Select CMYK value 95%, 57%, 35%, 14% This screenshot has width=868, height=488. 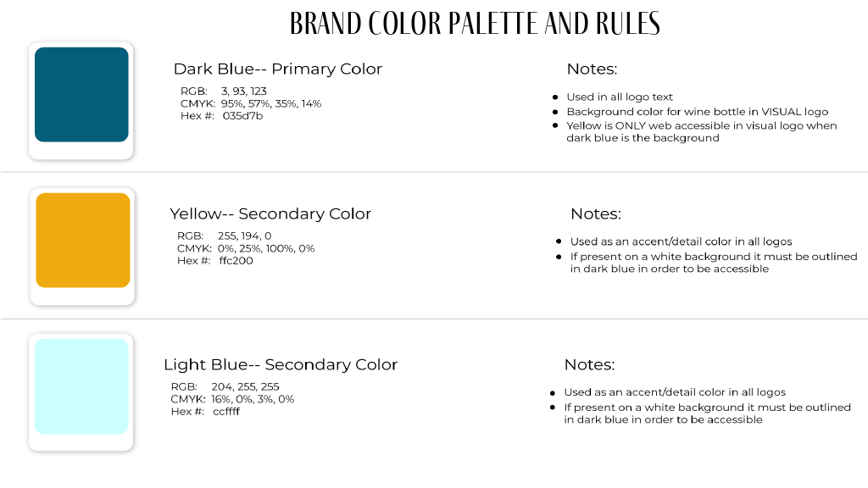[270, 104]
